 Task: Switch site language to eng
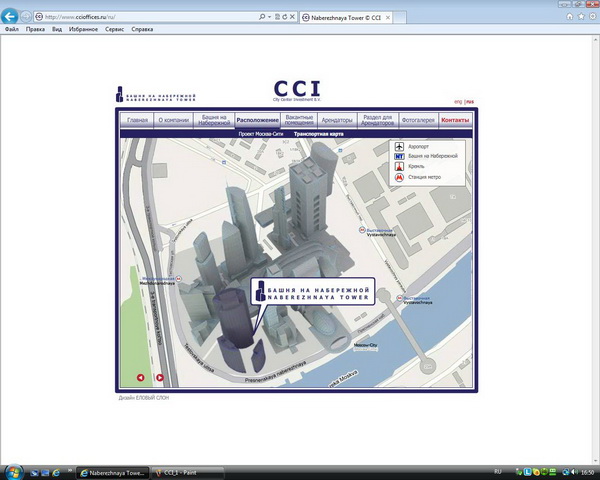point(458,102)
